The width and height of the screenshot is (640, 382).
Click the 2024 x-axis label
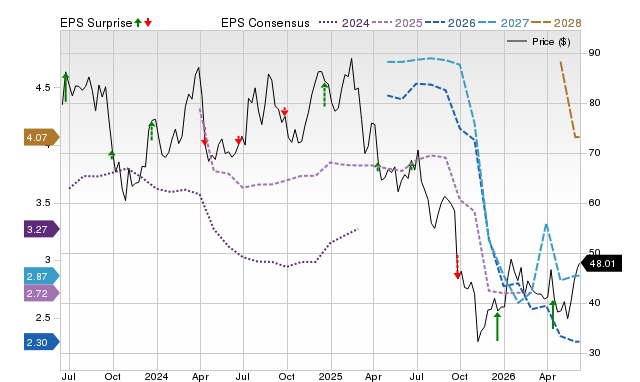click(156, 376)
